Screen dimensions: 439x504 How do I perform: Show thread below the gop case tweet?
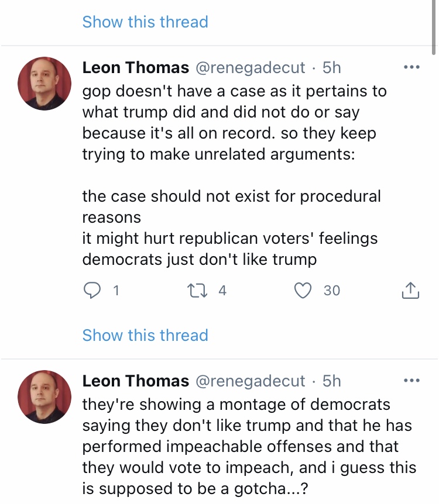[145, 335]
